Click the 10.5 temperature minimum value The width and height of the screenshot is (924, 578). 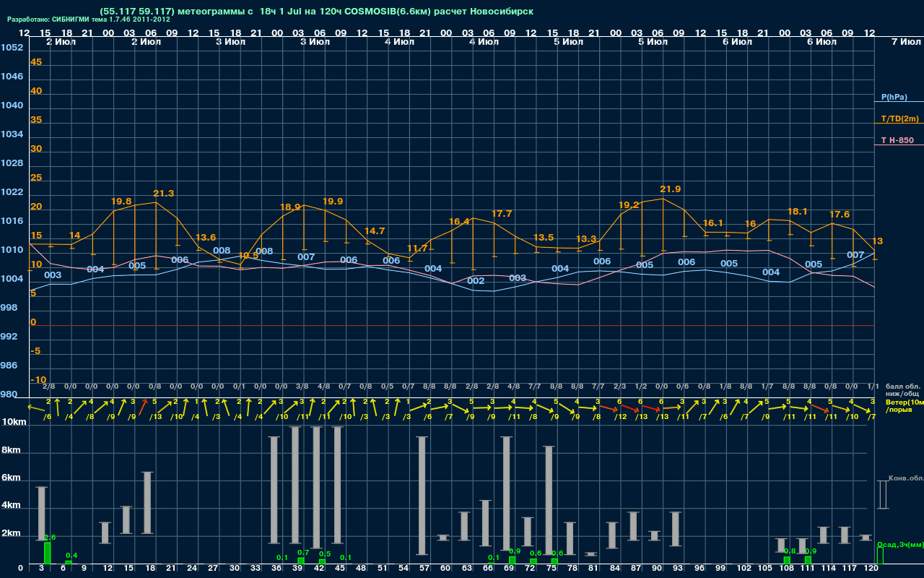point(248,256)
